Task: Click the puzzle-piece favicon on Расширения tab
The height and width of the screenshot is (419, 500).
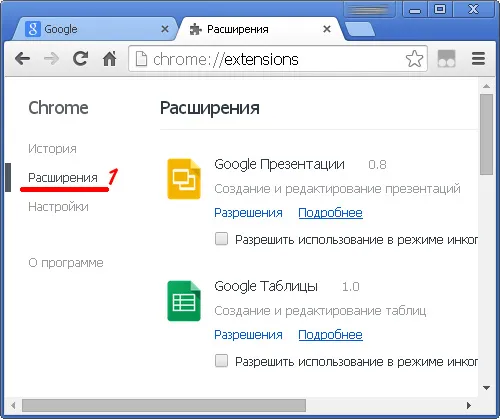Action: pyautogui.click(x=196, y=29)
